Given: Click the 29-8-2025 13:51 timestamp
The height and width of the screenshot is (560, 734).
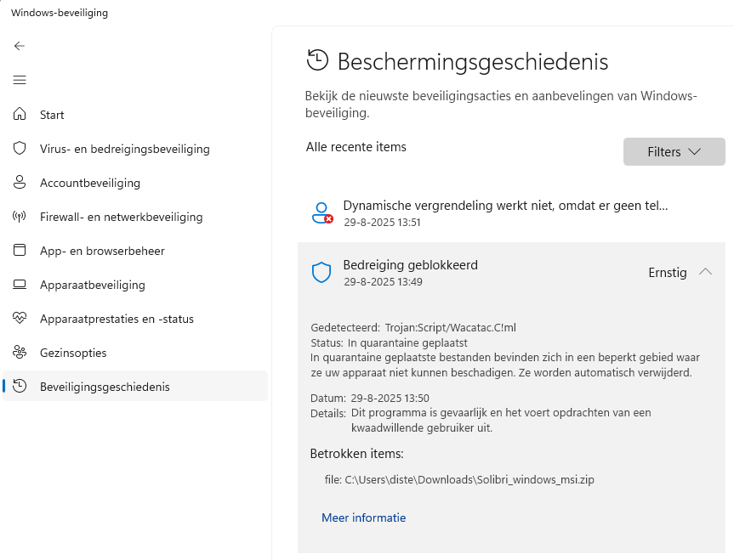Looking at the screenshot, I should pos(382,223).
